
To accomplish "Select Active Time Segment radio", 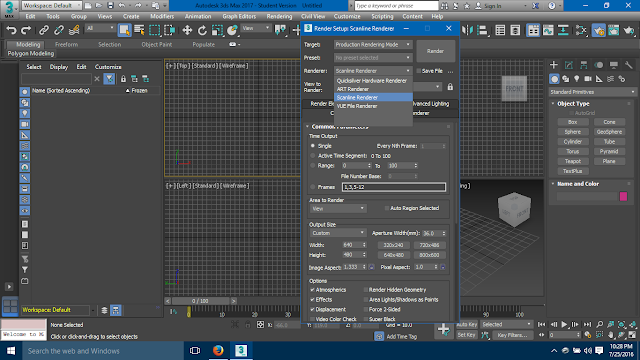I will 313,156.
